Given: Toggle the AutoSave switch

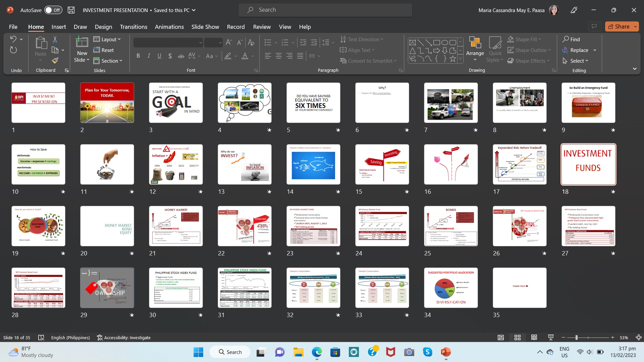Looking at the screenshot, I should [x=53, y=10].
